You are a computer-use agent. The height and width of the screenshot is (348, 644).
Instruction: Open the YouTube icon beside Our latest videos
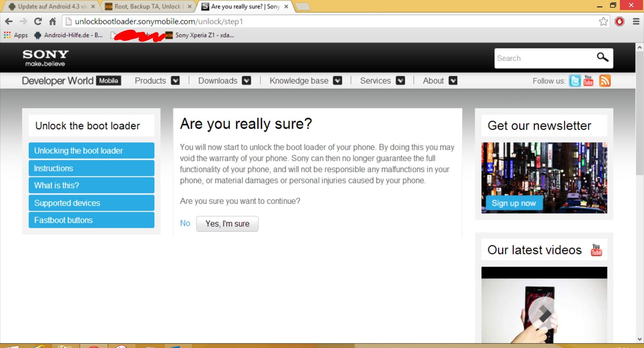click(x=596, y=250)
